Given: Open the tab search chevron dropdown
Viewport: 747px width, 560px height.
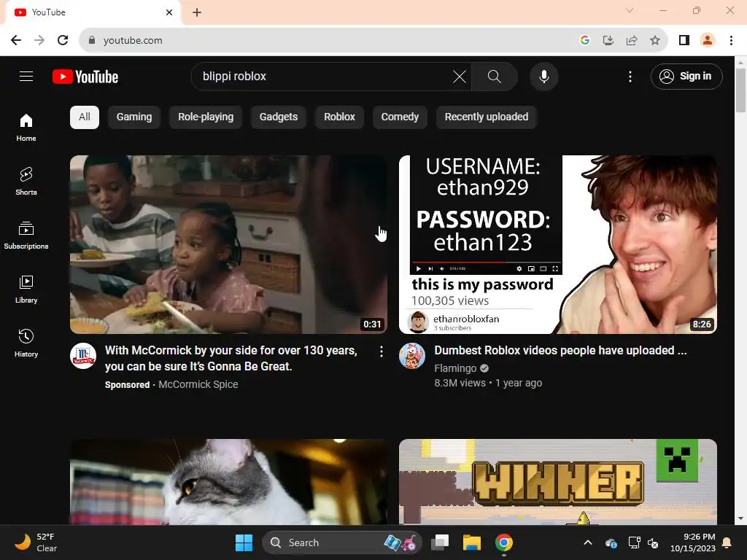Looking at the screenshot, I should [630, 10].
